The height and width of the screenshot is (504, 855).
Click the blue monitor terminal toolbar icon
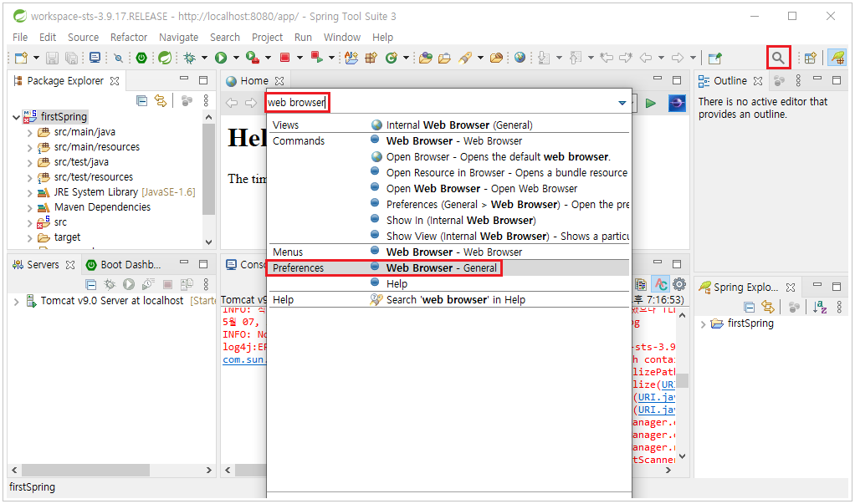pyautogui.click(x=95, y=57)
